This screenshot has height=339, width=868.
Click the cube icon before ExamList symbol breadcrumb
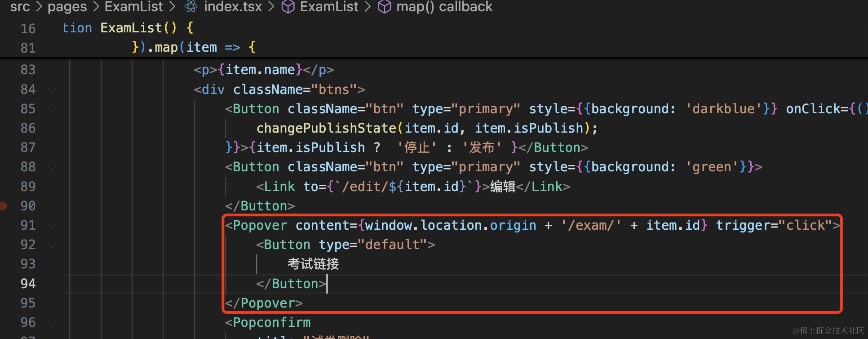pos(288,7)
